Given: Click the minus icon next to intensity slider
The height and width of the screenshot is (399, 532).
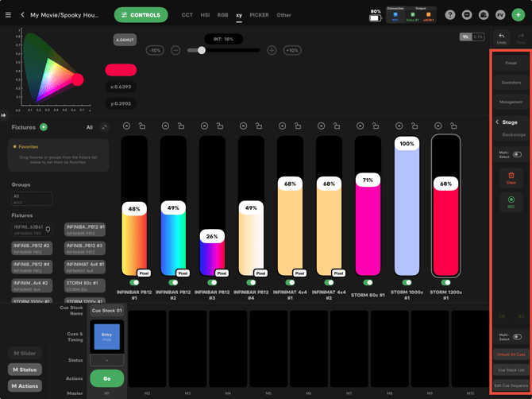Looking at the screenshot, I should click(175, 51).
